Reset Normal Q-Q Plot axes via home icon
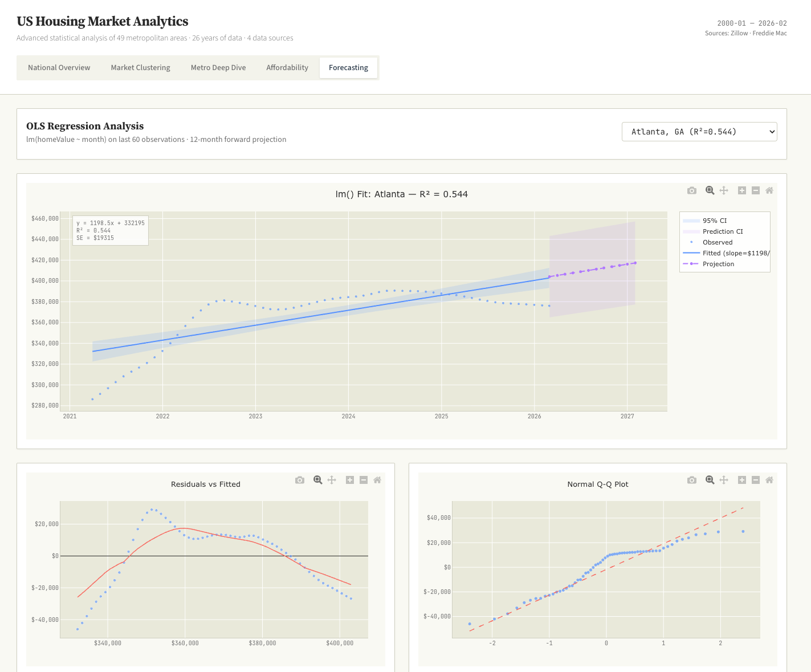 pos(769,480)
